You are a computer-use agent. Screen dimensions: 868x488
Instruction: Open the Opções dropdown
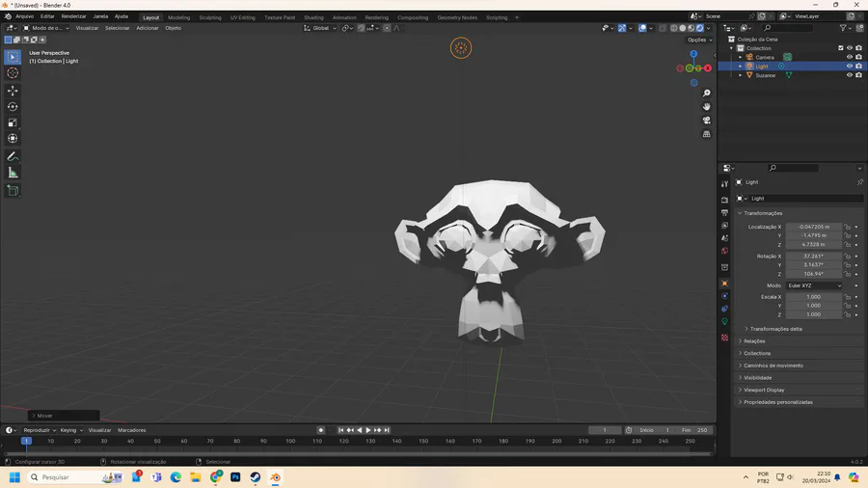[x=700, y=40]
